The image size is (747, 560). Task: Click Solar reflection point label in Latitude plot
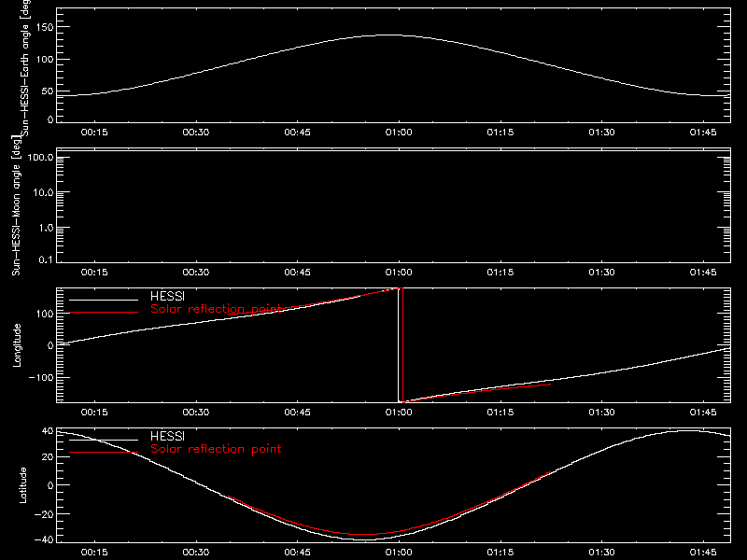click(x=216, y=449)
